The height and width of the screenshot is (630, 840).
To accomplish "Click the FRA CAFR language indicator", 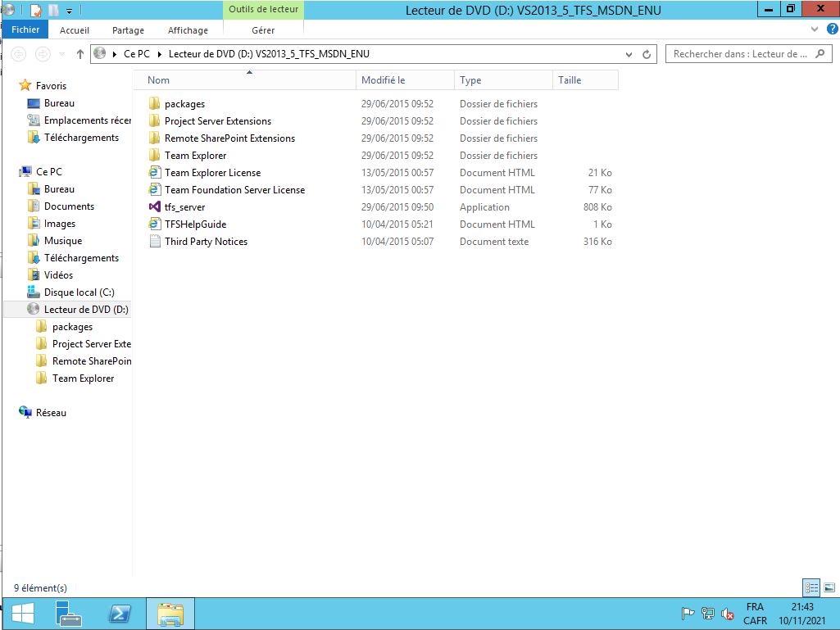I will [755, 614].
